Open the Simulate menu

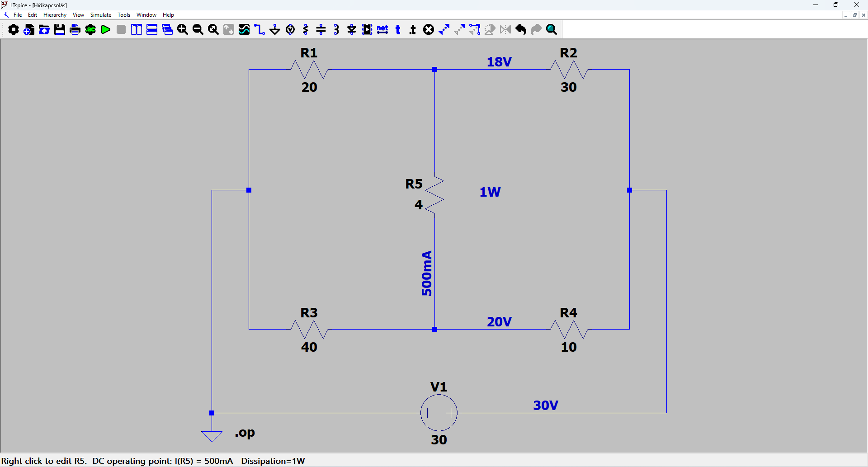pyautogui.click(x=101, y=15)
